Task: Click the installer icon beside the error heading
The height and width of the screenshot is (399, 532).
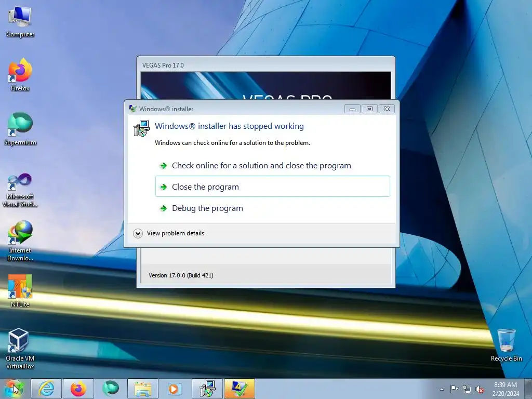Action: (x=141, y=129)
